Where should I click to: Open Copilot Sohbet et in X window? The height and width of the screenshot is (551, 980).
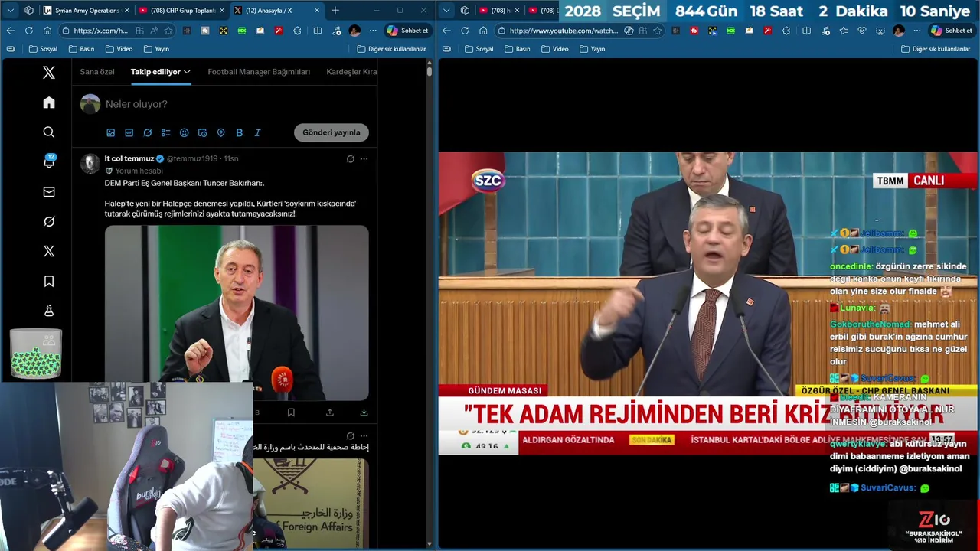pyautogui.click(x=408, y=31)
